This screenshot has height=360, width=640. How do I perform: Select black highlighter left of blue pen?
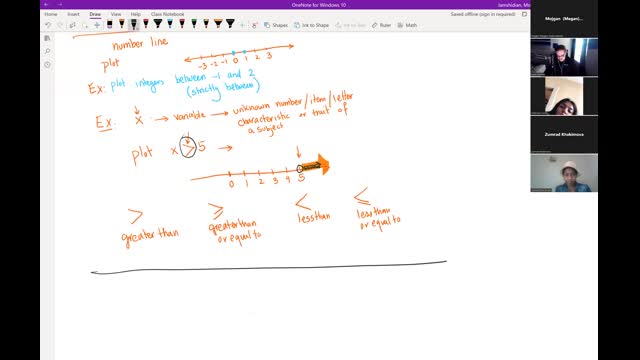[158, 24]
